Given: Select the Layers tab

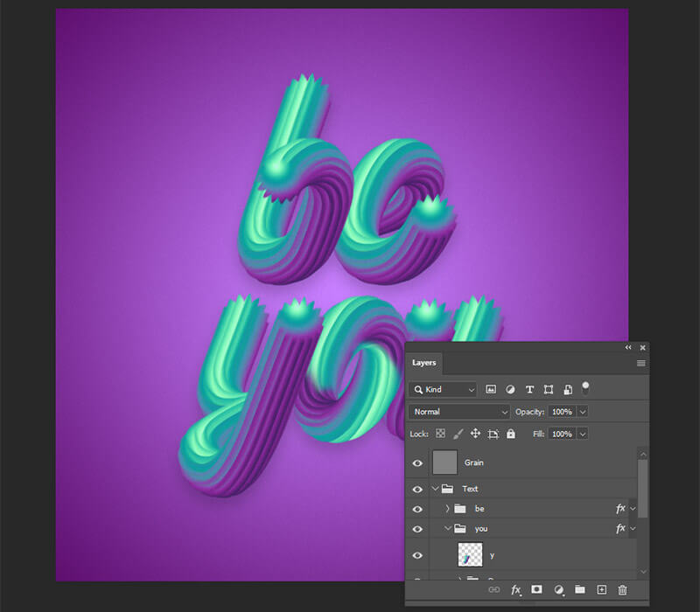Looking at the screenshot, I should point(424,363).
